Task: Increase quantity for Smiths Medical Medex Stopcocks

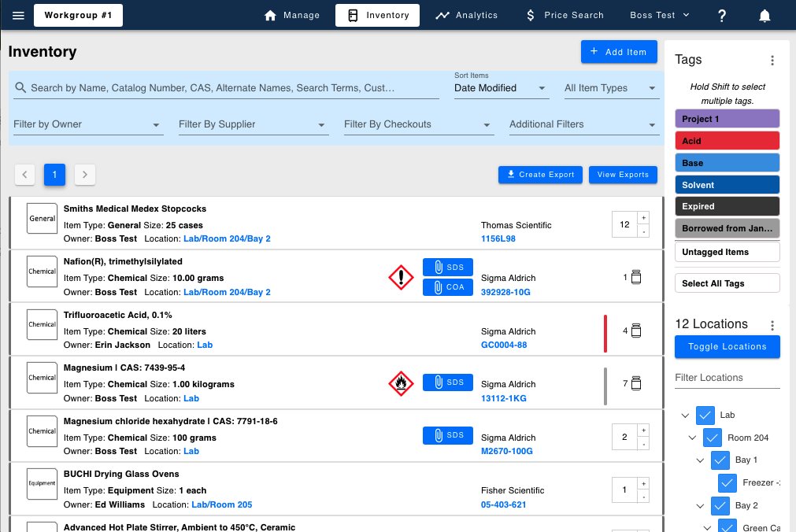Action: click(643, 218)
